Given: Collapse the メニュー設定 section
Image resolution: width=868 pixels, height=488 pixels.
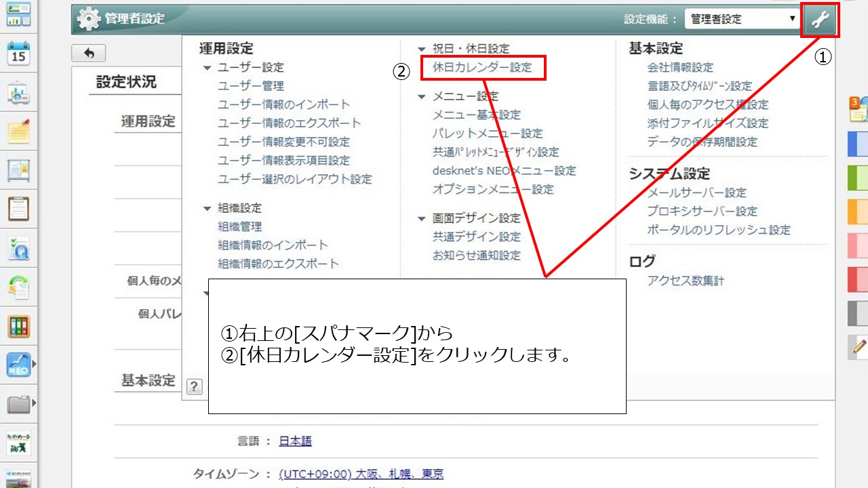Looking at the screenshot, I should pos(422,97).
